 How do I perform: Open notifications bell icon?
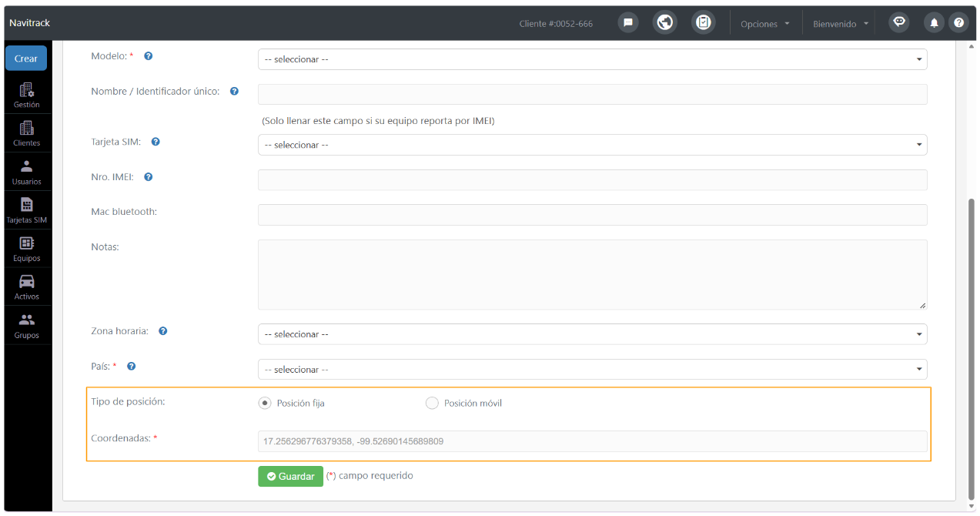coord(934,23)
